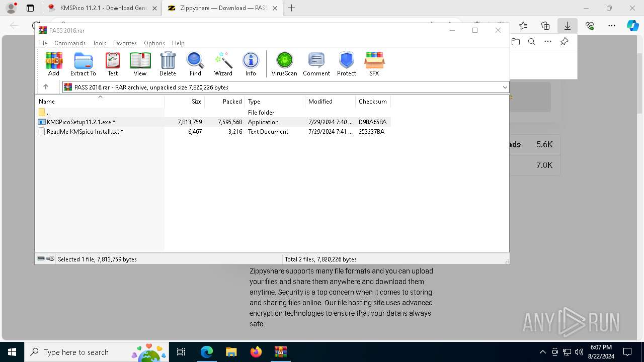Click the drive icon in status bar
The height and width of the screenshot is (362, 644).
41,259
